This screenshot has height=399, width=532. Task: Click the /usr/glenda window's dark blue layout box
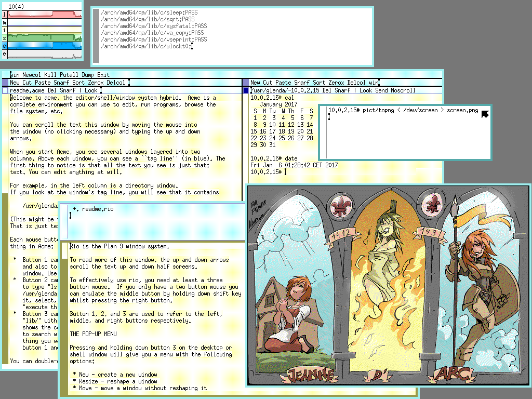click(x=246, y=90)
